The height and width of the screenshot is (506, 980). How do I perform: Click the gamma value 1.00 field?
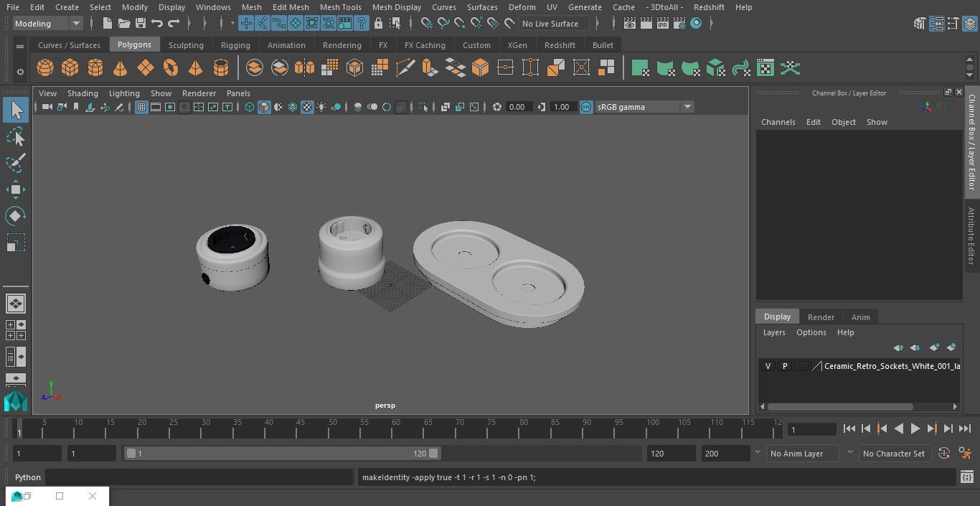coord(562,107)
